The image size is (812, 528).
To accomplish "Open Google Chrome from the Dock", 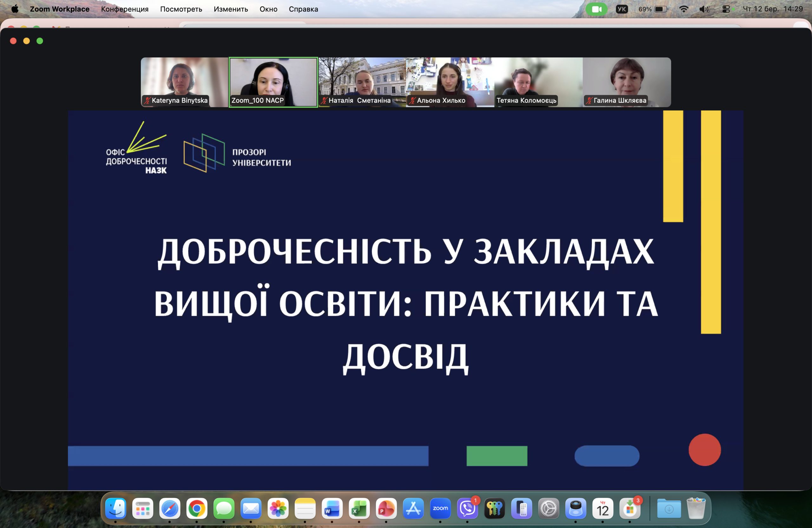I will tap(197, 508).
